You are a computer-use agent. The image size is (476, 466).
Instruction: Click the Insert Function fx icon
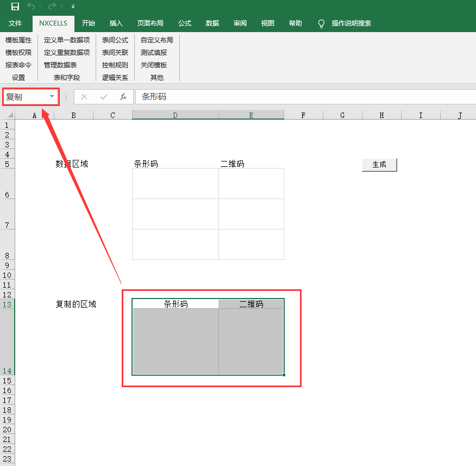tap(123, 97)
